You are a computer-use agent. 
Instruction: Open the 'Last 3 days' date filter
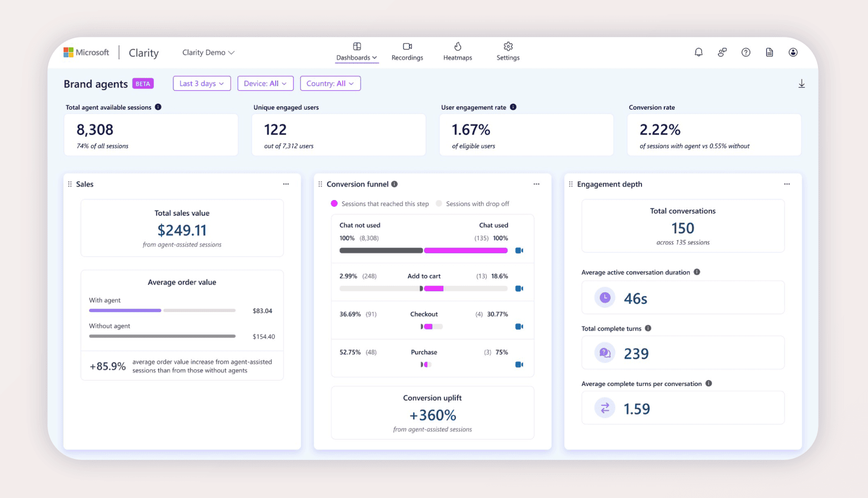click(202, 83)
